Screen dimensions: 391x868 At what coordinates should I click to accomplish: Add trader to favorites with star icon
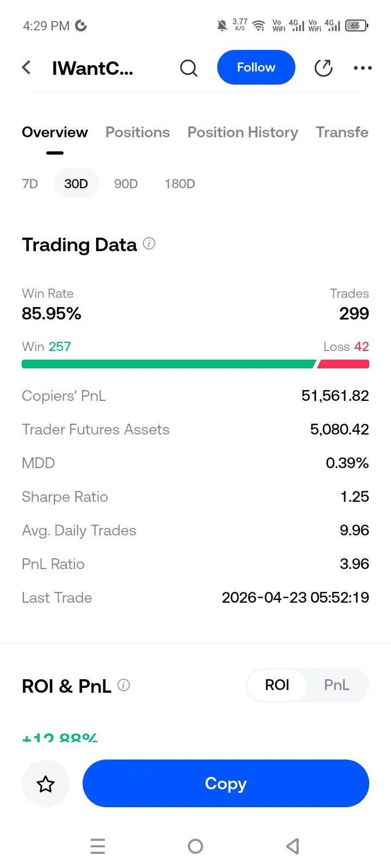46,783
